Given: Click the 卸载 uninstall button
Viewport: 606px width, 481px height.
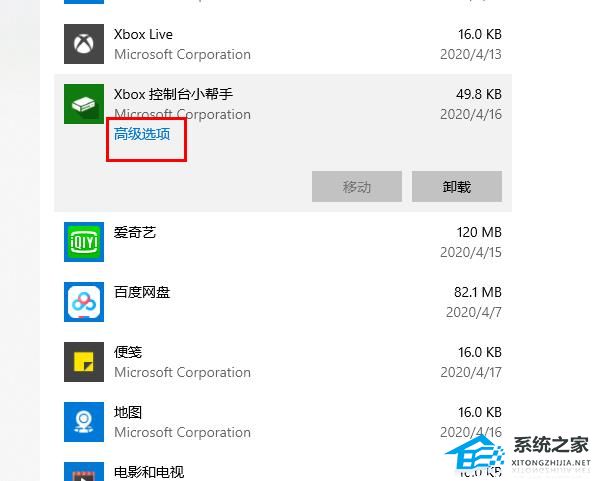Looking at the screenshot, I should [457, 187].
